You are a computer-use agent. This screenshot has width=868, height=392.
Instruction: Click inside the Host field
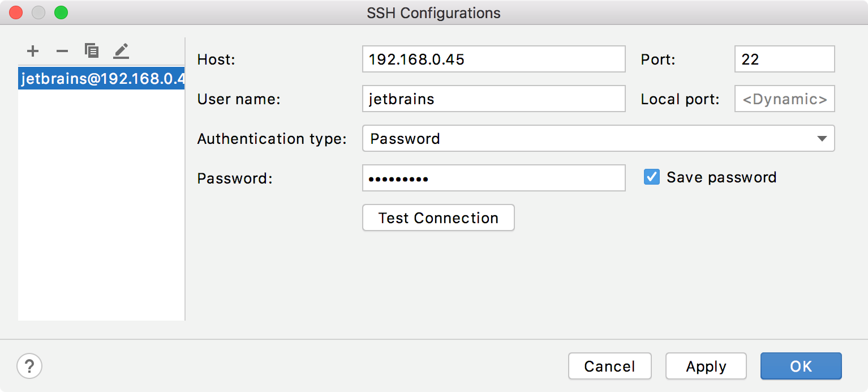point(493,59)
